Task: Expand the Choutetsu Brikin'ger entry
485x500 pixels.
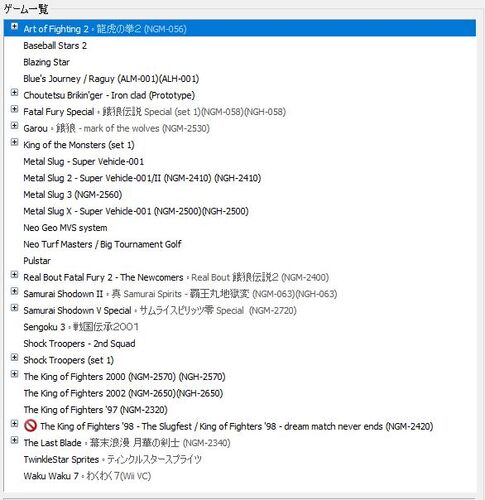Action: (14, 92)
